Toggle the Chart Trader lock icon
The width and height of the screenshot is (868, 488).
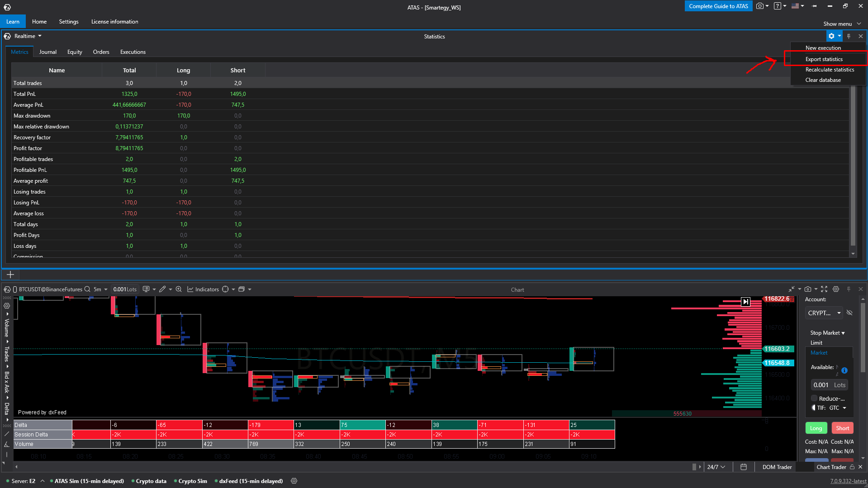click(852, 467)
